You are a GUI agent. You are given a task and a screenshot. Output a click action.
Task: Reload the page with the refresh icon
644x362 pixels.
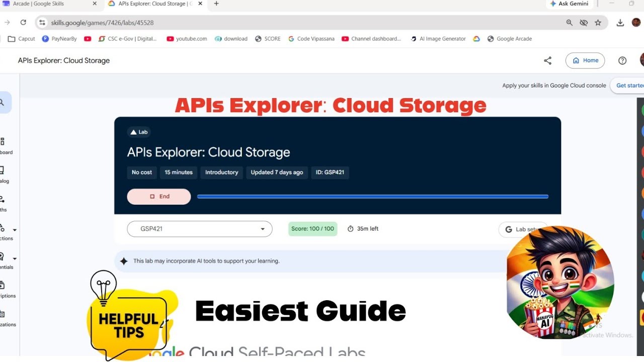(x=23, y=23)
